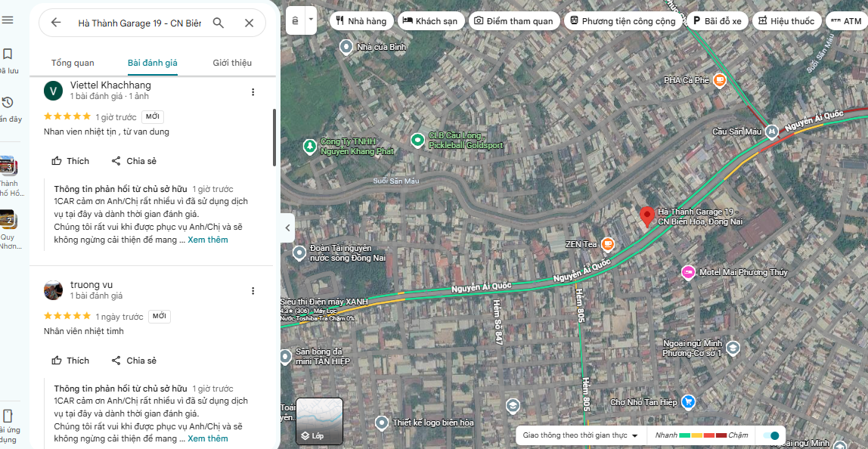Select the Sân bóng đá mini TÂN HIỆP marker
Image resolution: width=868 pixels, height=449 pixels.
pyautogui.click(x=286, y=357)
